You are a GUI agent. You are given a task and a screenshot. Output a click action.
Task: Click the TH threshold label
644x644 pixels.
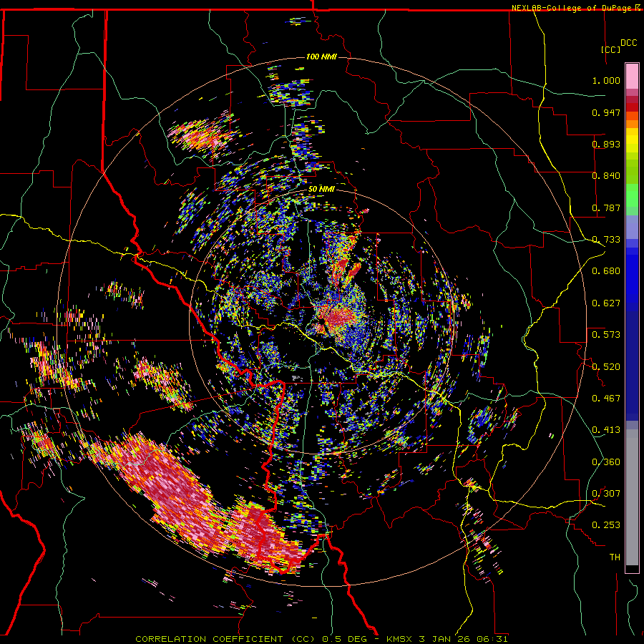[x=615, y=557]
